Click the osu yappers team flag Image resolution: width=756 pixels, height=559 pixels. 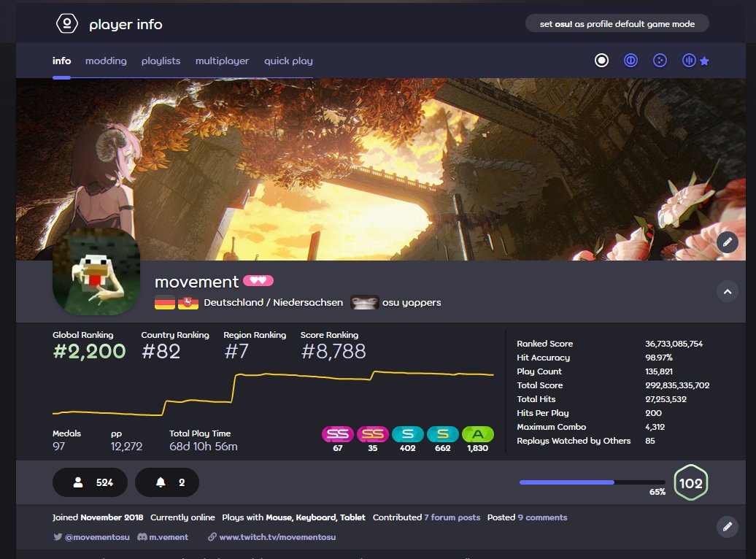(x=364, y=302)
